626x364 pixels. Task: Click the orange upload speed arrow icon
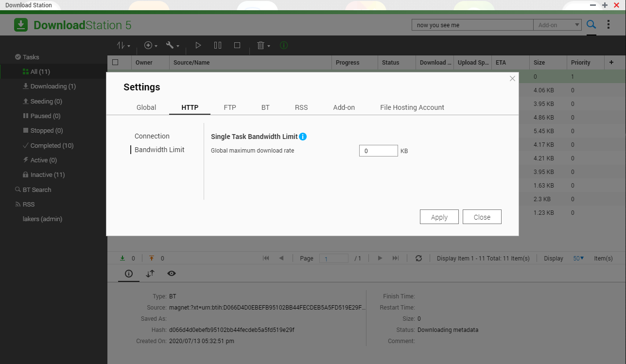click(152, 258)
